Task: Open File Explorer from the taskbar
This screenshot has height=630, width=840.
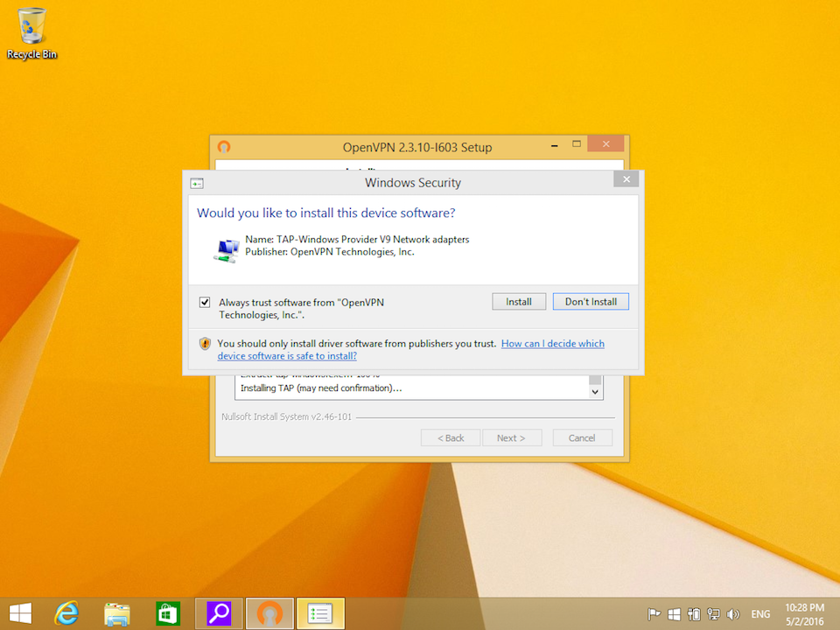Action: [x=116, y=614]
